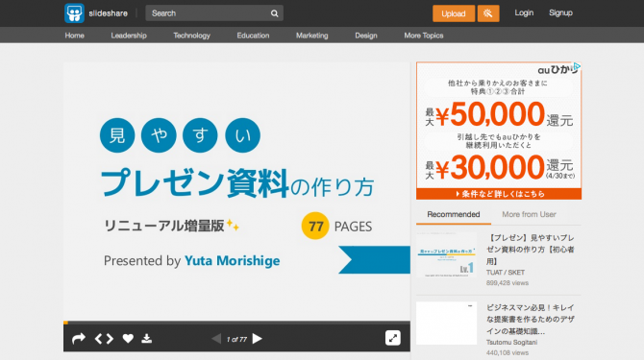
Task: Select the Recommended tab
Action: (x=454, y=214)
